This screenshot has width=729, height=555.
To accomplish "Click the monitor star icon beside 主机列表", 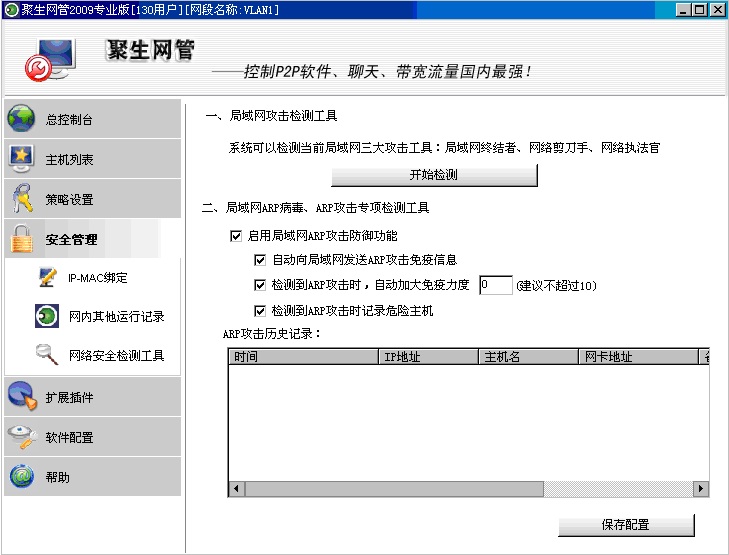I will 21,159.
